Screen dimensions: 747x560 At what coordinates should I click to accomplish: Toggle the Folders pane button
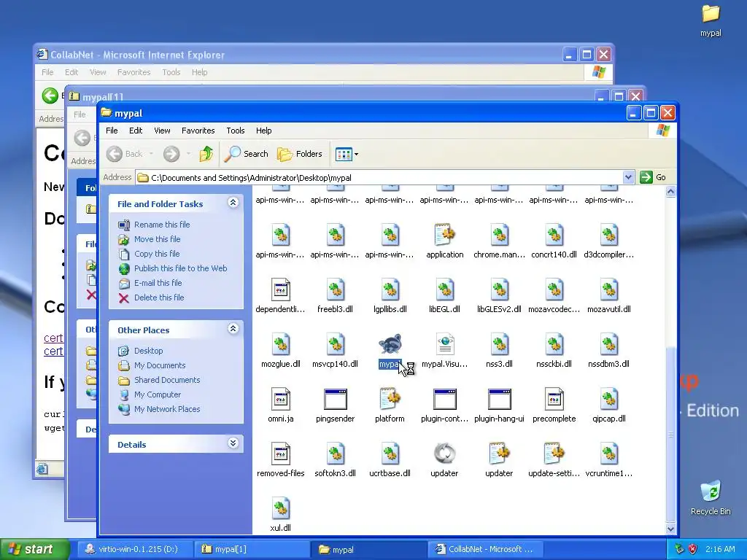click(x=300, y=154)
